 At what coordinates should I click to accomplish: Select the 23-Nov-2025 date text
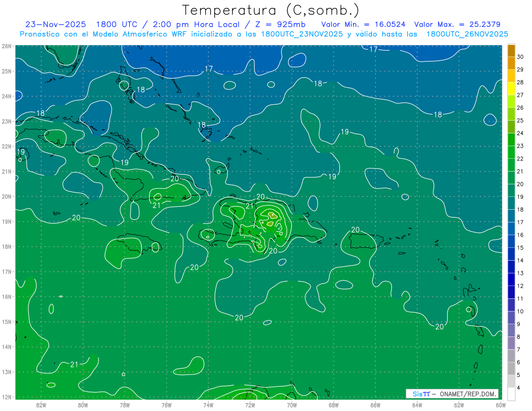click(x=56, y=24)
